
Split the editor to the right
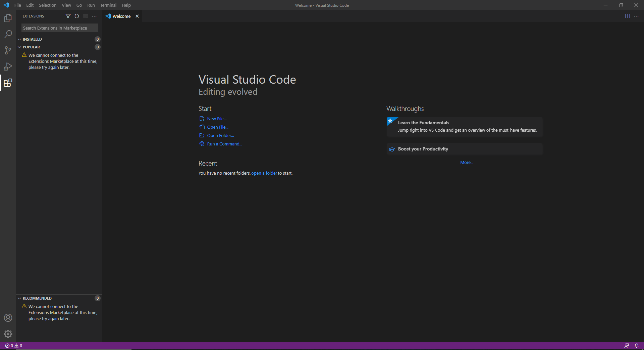pos(628,16)
